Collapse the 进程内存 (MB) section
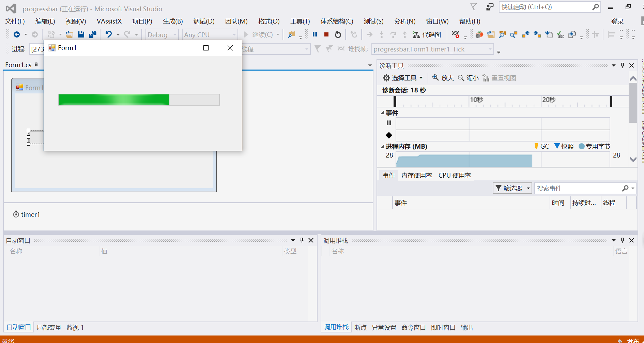 pos(382,147)
